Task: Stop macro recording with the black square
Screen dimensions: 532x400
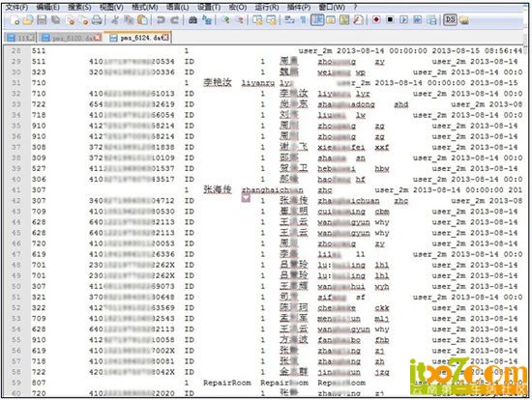Action: pos(390,19)
